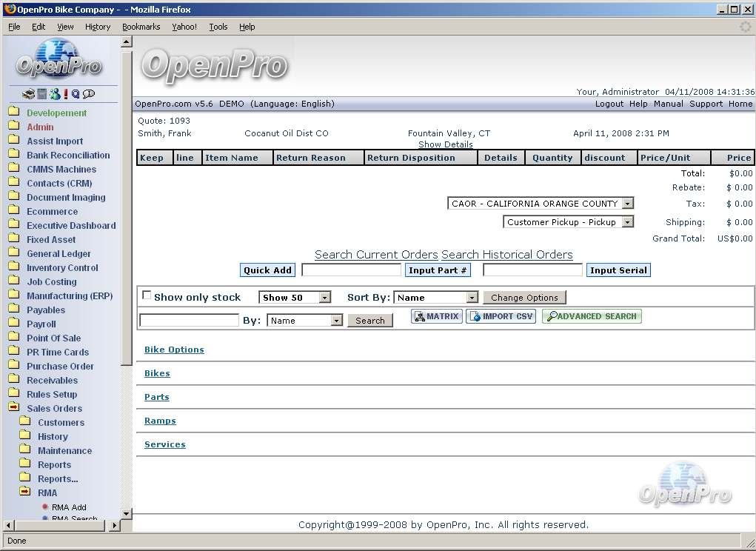Click the messenger buddy icon
756x551 pixels.
pyautogui.click(x=55, y=94)
